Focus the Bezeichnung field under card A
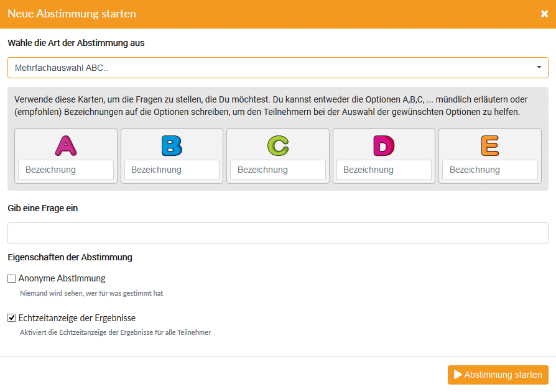The width and height of the screenshot is (556, 392). click(x=66, y=170)
